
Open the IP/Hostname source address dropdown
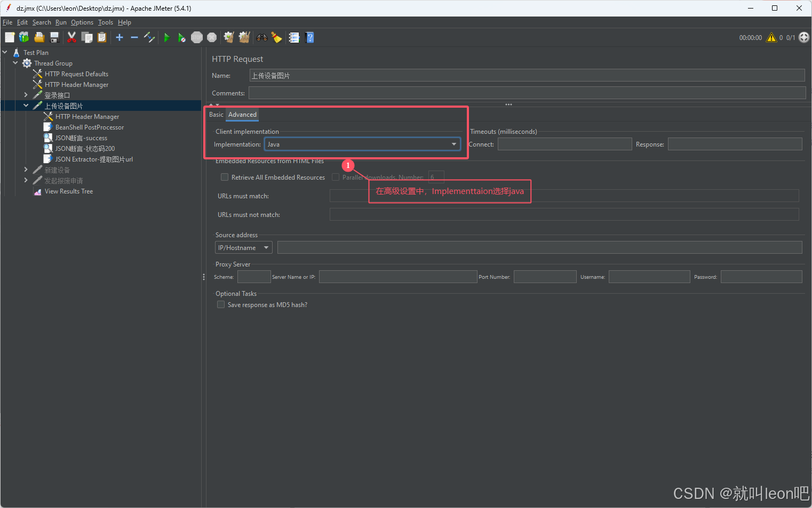click(244, 247)
